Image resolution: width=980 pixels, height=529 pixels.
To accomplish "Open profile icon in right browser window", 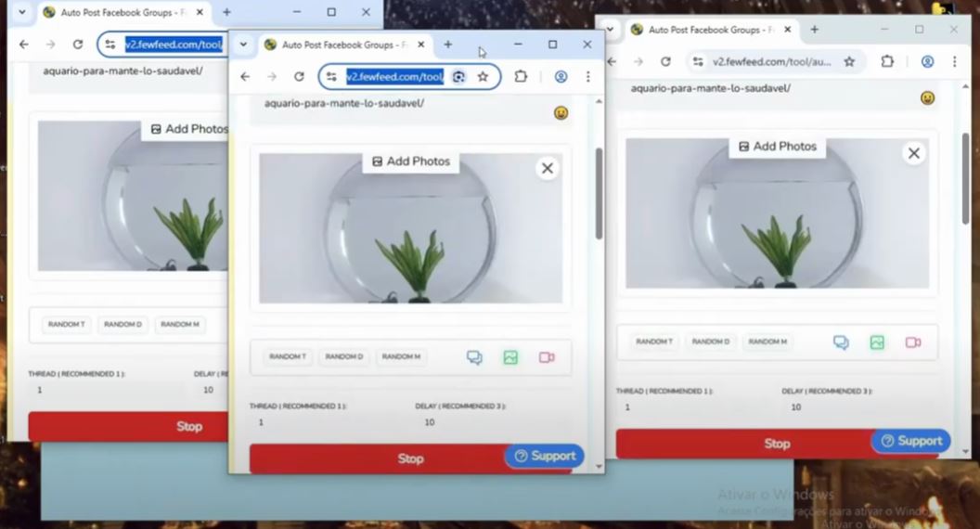I will [x=927, y=61].
